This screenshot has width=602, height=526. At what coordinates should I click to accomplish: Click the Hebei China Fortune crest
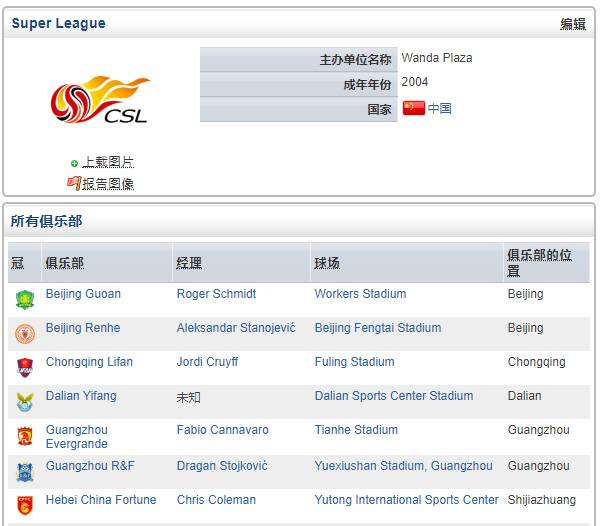click(x=25, y=505)
